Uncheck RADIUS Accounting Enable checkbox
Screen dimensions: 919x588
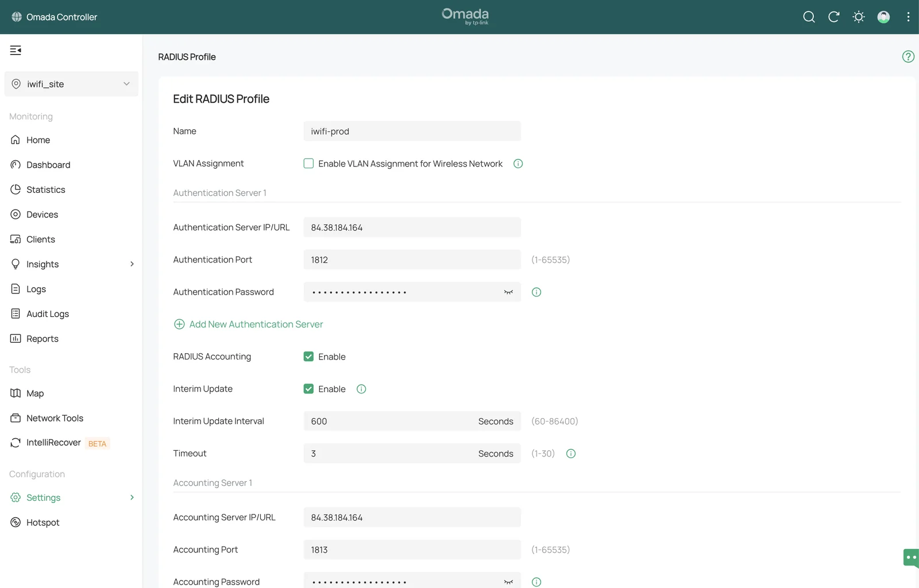(308, 357)
